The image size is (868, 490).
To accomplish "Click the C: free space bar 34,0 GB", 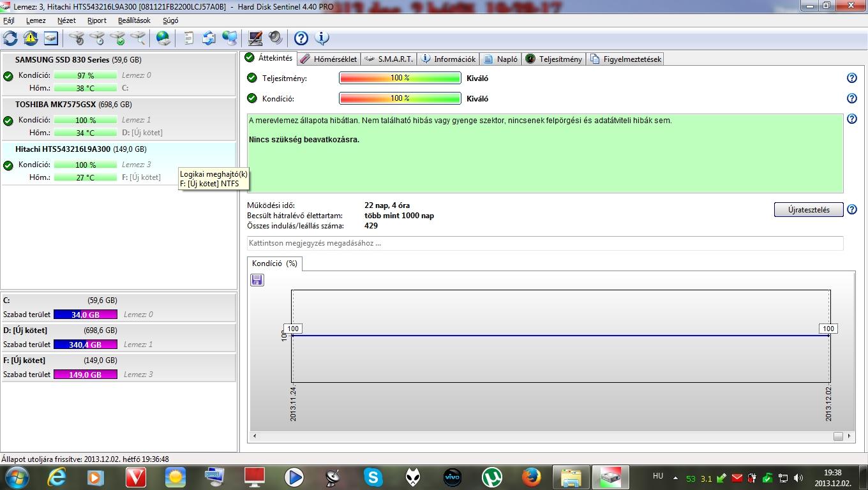I will coord(86,315).
